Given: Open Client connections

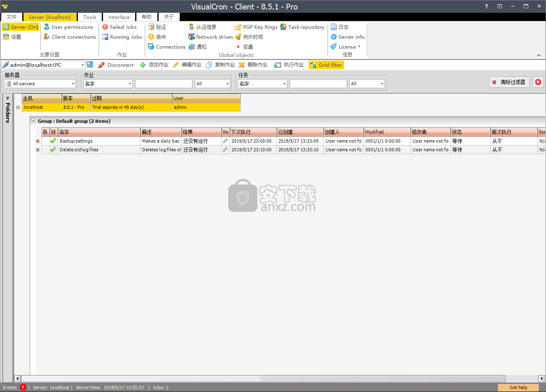Looking at the screenshot, I should 70,37.
